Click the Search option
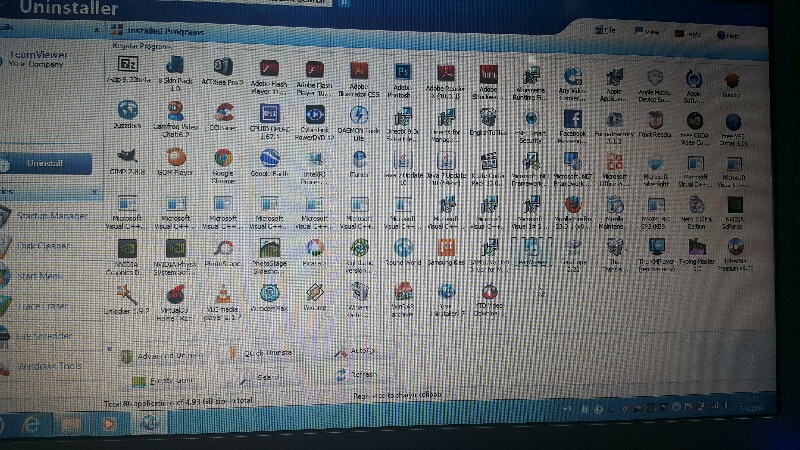 [x=262, y=379]
